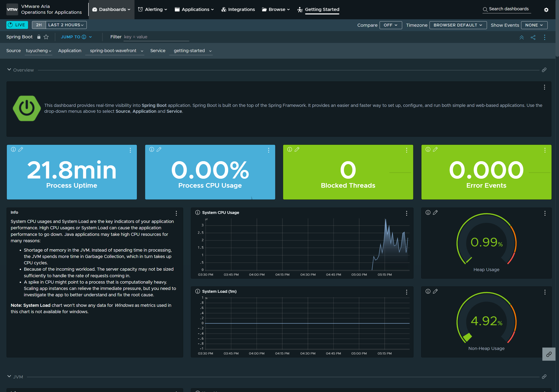The width and height of the screenshot is (559, 392).
Task: Open the Info panel options menu
Action: pyautogui.click(x=176, y=213)
